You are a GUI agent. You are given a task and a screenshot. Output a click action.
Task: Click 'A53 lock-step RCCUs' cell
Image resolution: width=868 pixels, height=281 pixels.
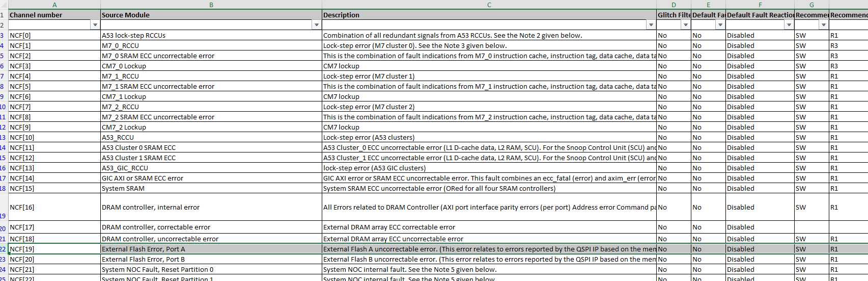pos(211,35)
